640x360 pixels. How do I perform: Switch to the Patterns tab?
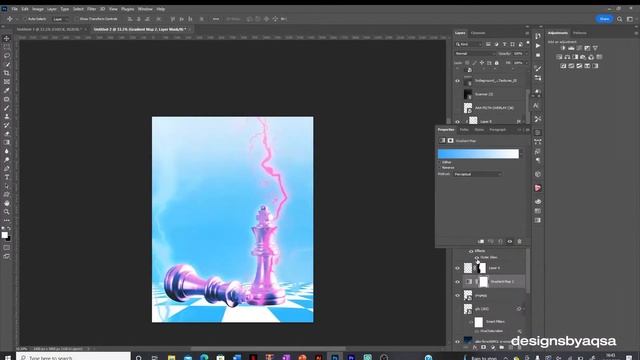coord(580,33)
